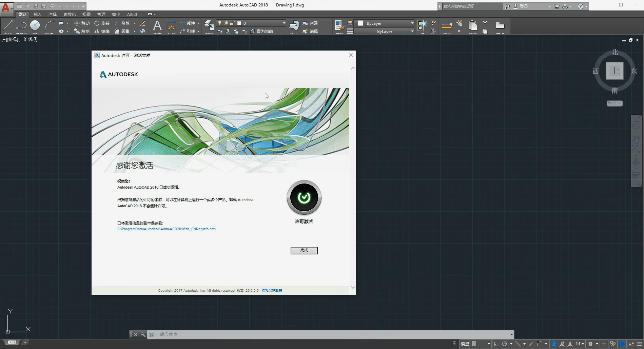Toggle grid display in status bar
Viewport: 644px width, 349px height.
pyautogui.click(x=474, y=344)
